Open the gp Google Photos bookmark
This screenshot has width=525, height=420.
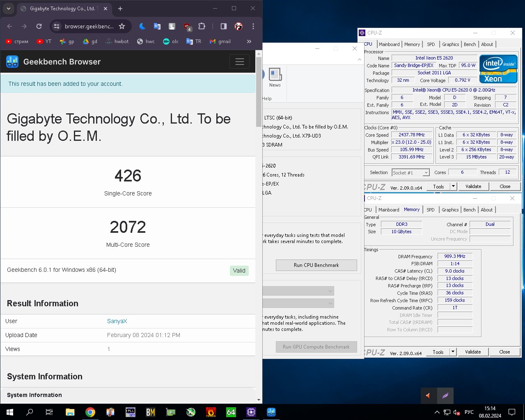point(67,41)
